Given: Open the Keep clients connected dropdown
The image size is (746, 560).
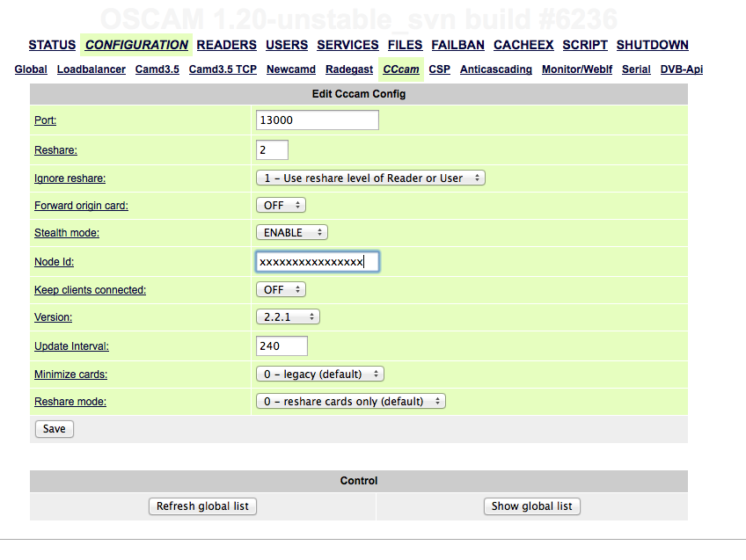Looking at the screenshot, I should (x=281, y=289).
